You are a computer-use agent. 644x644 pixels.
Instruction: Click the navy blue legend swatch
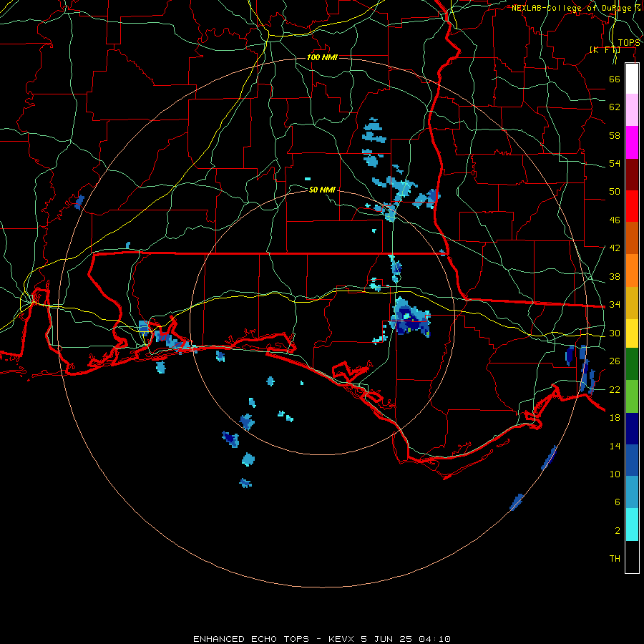pyautogui.click(x=632, y=429)
